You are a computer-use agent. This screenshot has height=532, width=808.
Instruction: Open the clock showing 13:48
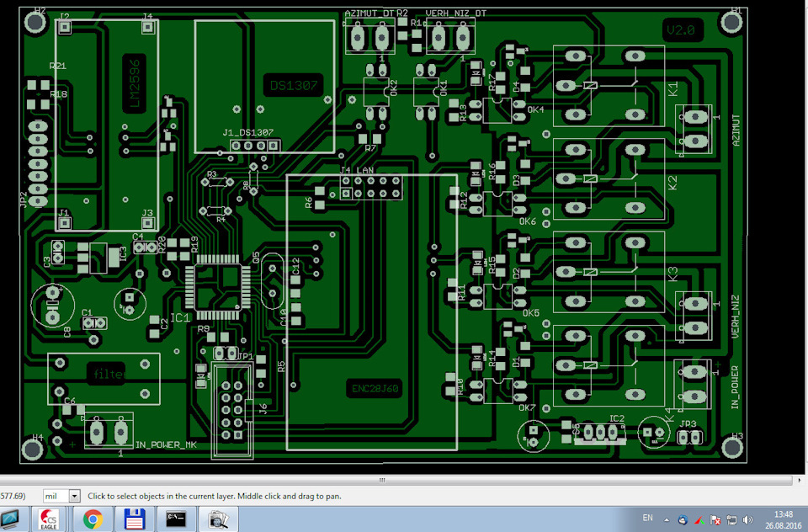783,519
